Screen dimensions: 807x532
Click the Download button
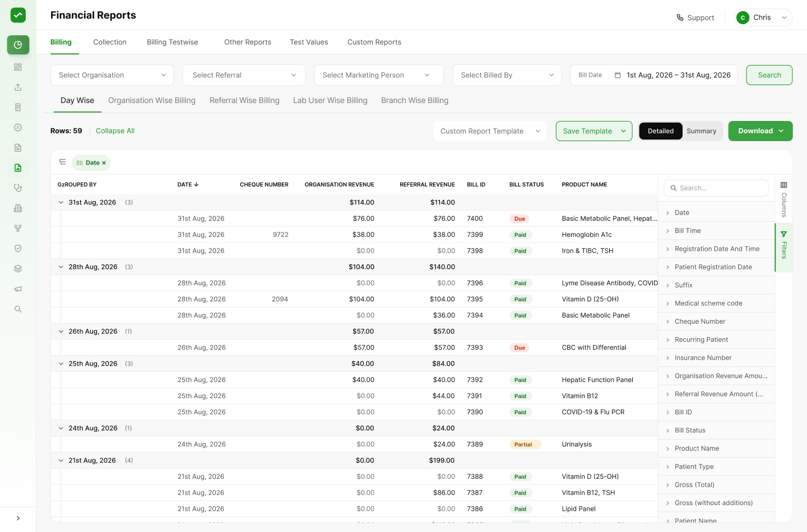point(760,131)
